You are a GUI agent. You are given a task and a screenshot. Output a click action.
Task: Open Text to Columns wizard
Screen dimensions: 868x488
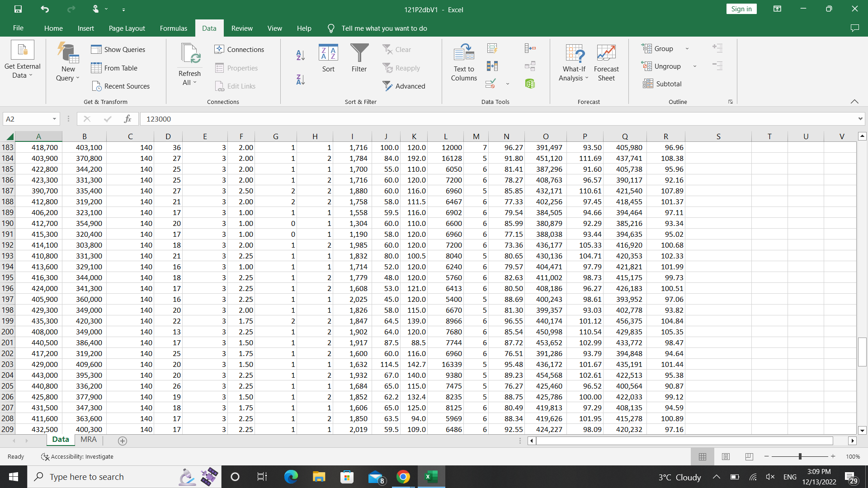coord(464,63)
